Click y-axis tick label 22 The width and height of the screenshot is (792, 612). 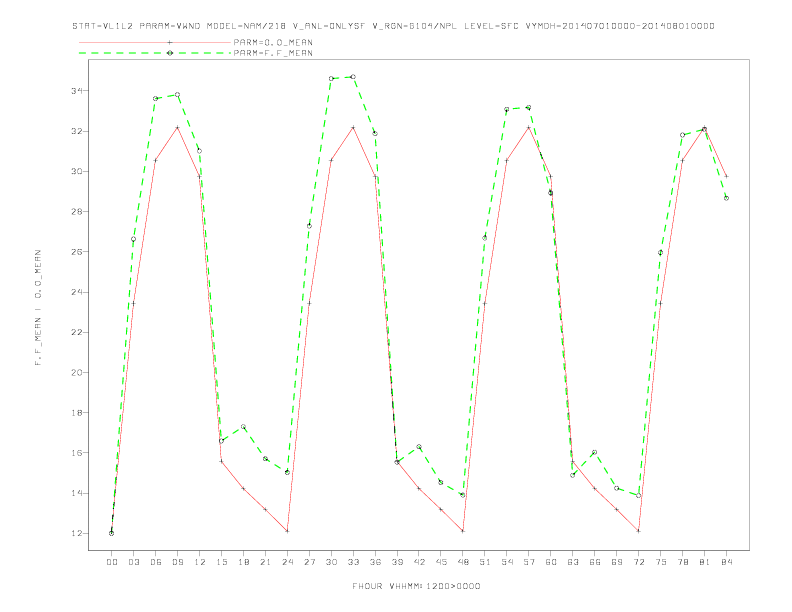tap(77, 332)
